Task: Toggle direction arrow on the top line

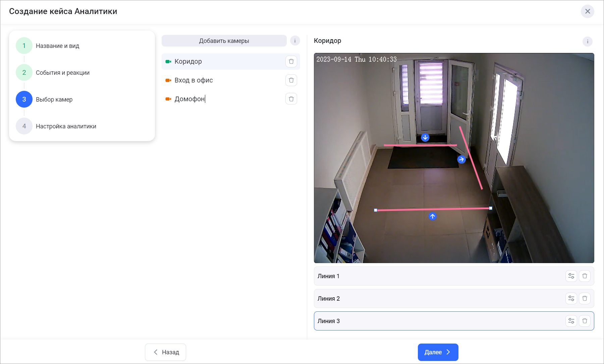Action: pyautogui.click(x=425, y=137)
